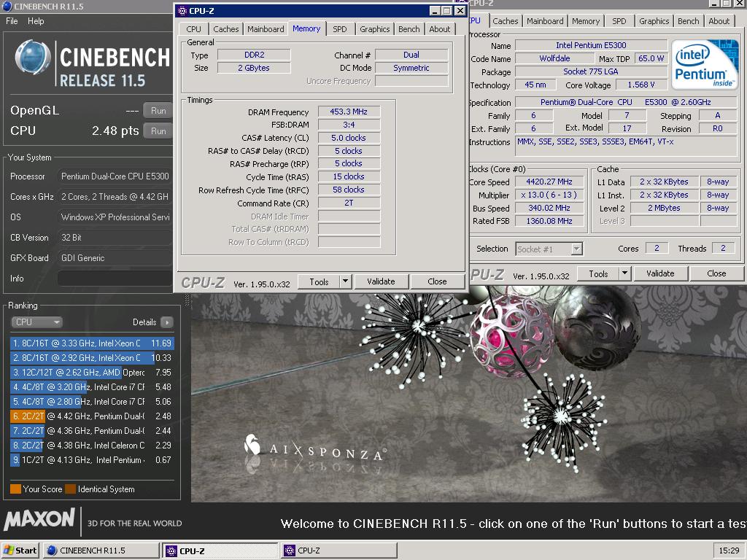Click the Rated FSB value 1360.08 MHz
The width and height of the screenshot is (747, 560).
click(549, 221)
